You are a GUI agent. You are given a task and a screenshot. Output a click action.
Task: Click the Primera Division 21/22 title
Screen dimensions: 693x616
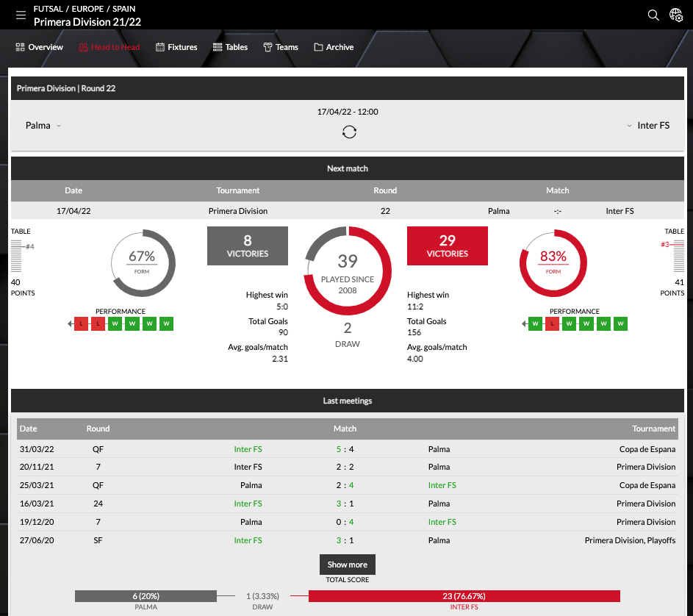pos(87,22)
